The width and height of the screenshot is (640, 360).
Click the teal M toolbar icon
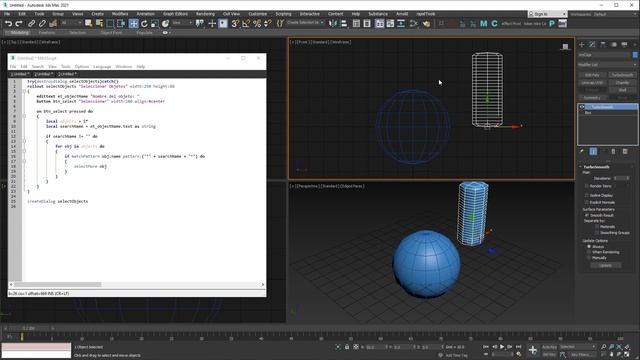pyautogui.click(x=484, y=24)
